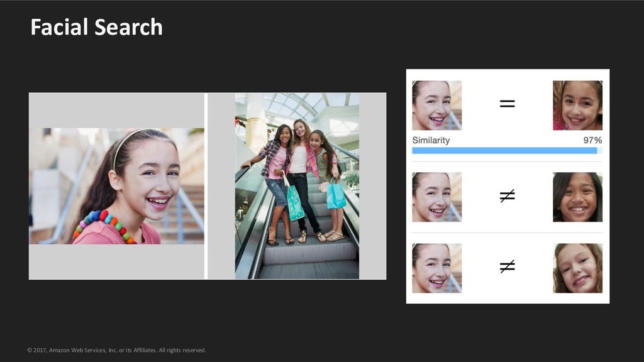This screenshot has width=644, height=362.
Task: Click the not-equal sign in the third comparison row
Action: coord(508,266)
